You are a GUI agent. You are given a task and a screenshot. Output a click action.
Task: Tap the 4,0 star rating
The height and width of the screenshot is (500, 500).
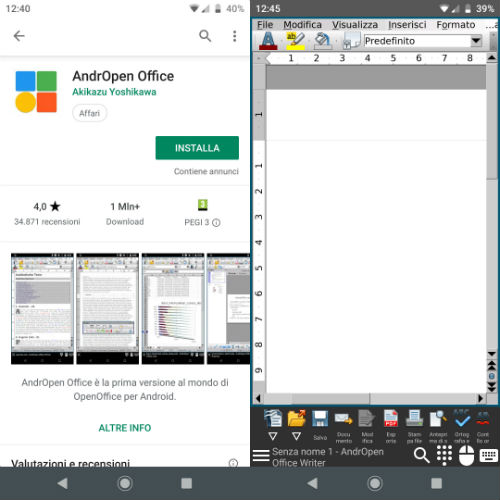click(47, 206)
